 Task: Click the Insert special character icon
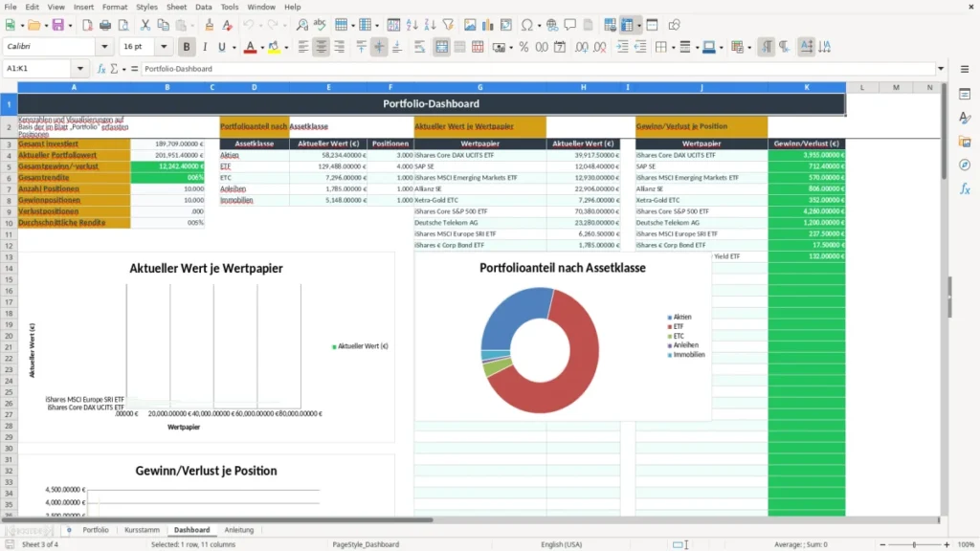point(527,25)
